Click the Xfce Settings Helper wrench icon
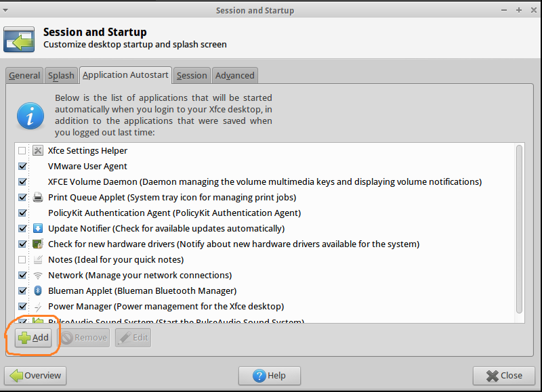 tap(37, 150)
